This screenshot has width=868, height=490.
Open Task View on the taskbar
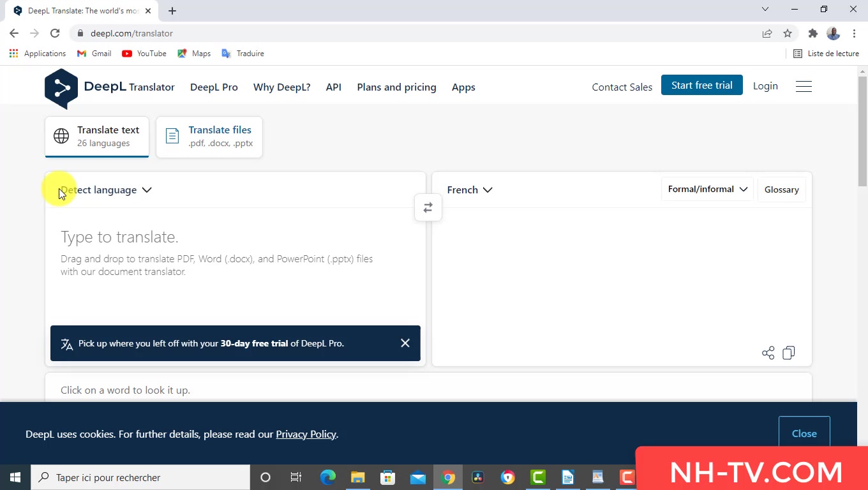click(296, 477)
